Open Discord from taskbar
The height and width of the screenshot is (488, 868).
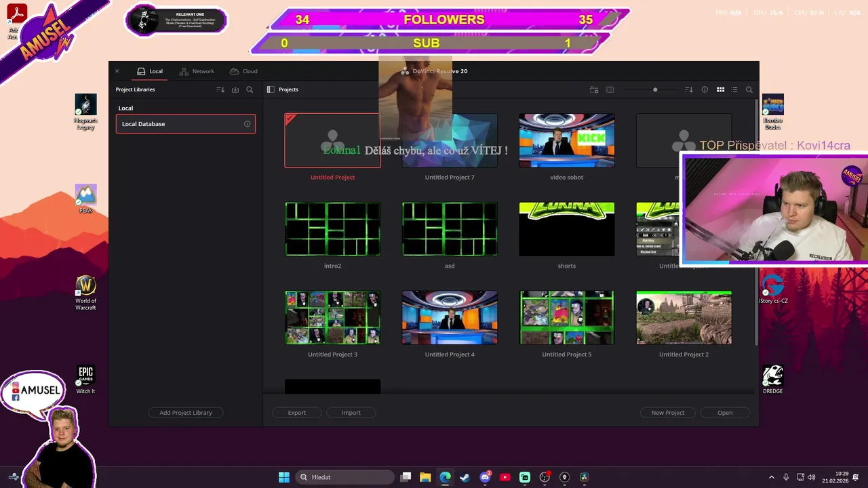pyautogui.click(x=485, y=477)
